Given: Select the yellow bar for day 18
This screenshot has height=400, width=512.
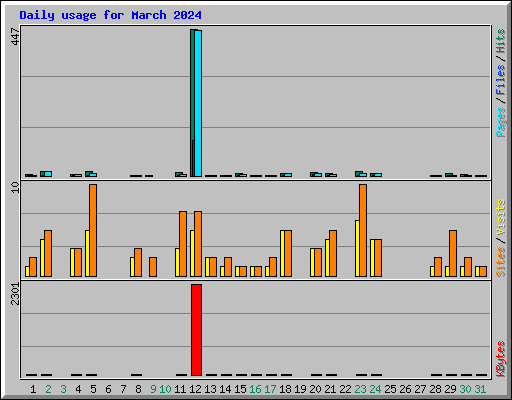Looking at the screenshot, I should coord(282,253).
